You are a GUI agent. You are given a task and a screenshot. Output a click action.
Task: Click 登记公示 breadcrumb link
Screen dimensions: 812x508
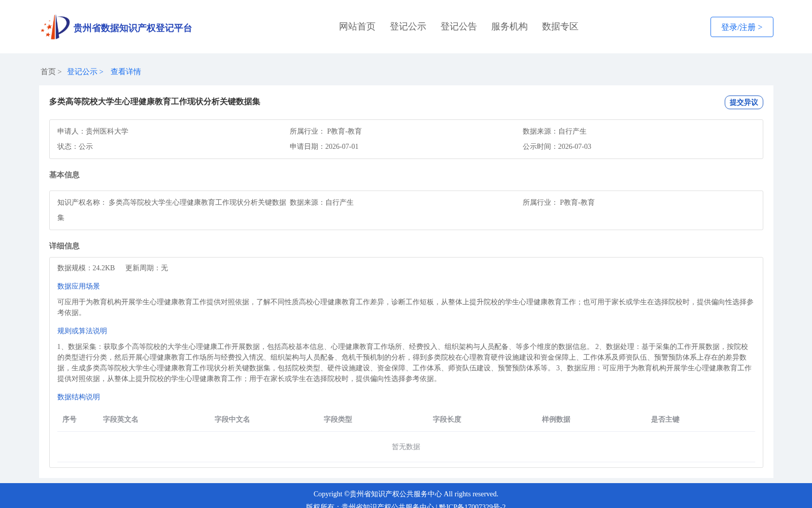82,72
